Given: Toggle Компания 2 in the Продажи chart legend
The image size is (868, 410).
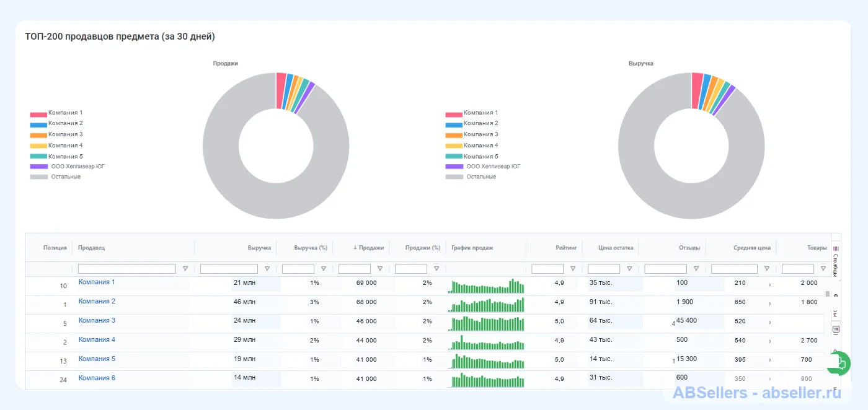Looking at the screenshot, I should pyautogui.click(x=56, y=124).
